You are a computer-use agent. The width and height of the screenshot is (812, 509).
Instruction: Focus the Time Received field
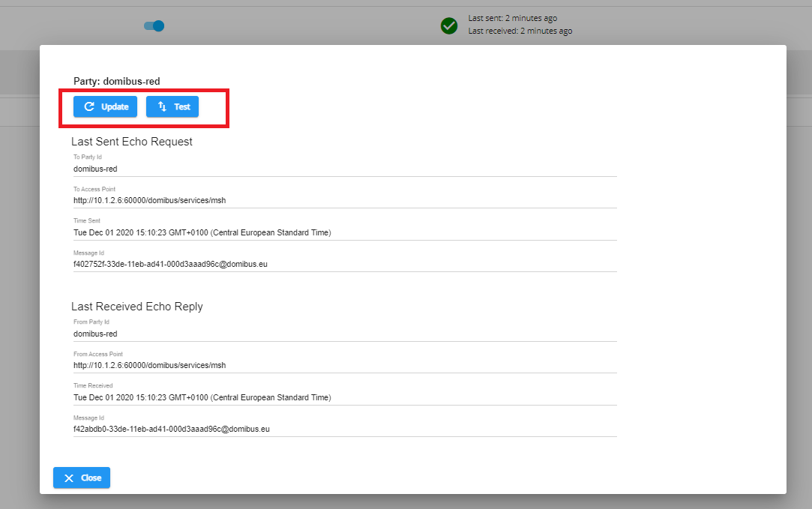tap(344, 397)
